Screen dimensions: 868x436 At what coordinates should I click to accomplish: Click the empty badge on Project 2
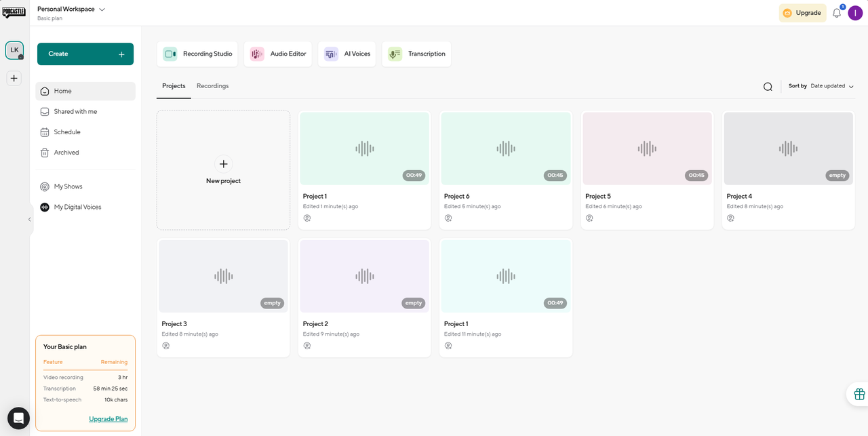(x=414, y=303)
